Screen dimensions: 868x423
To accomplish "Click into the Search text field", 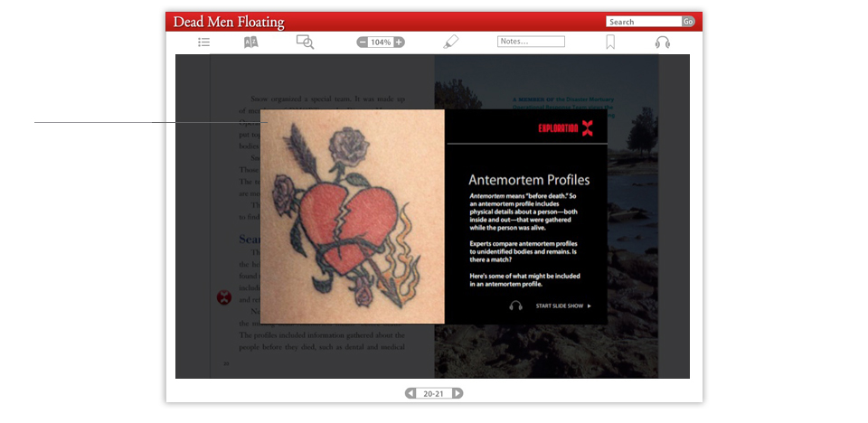I will coord(643,22).
